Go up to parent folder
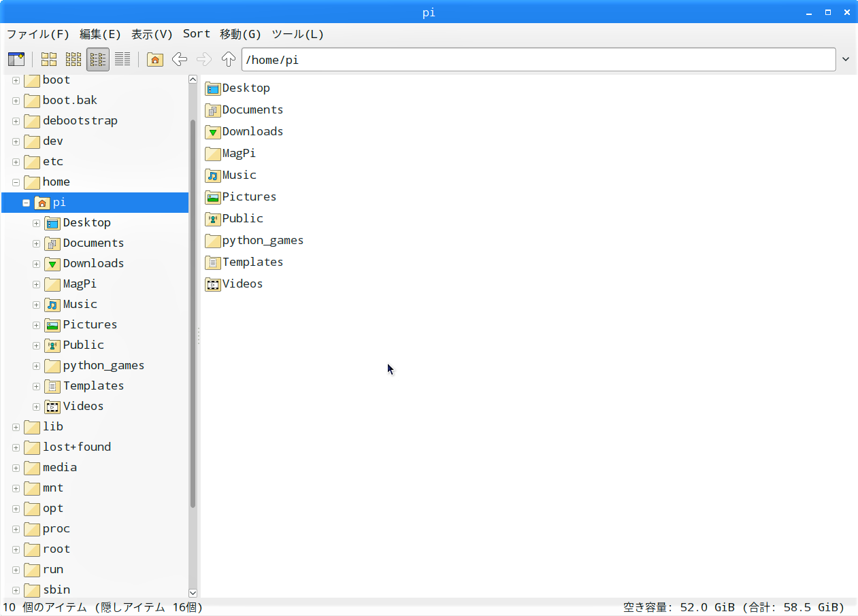This screenshot has width=858, height=616. pyautogui.click(x=229, y=59)
